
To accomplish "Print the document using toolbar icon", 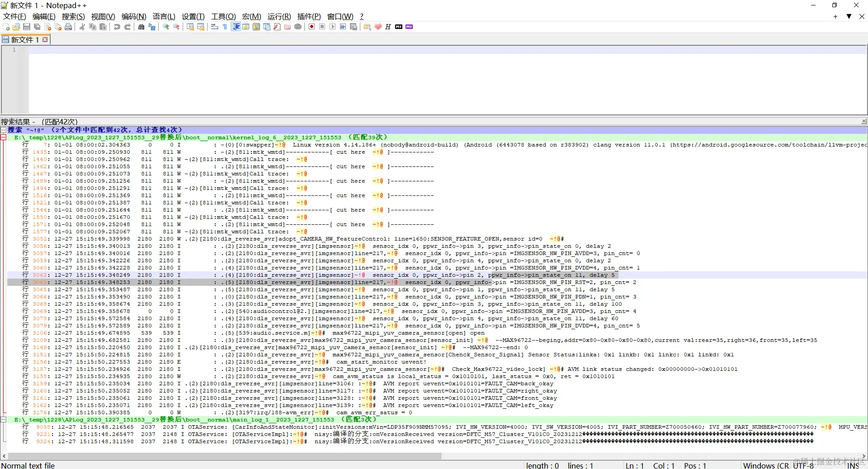I will click(68, 27).
